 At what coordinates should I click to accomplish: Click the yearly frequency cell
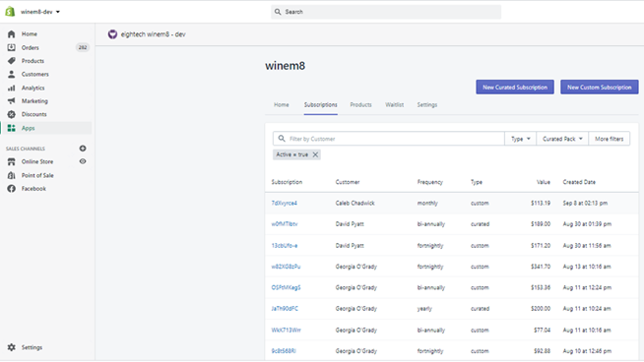[424, 309]
